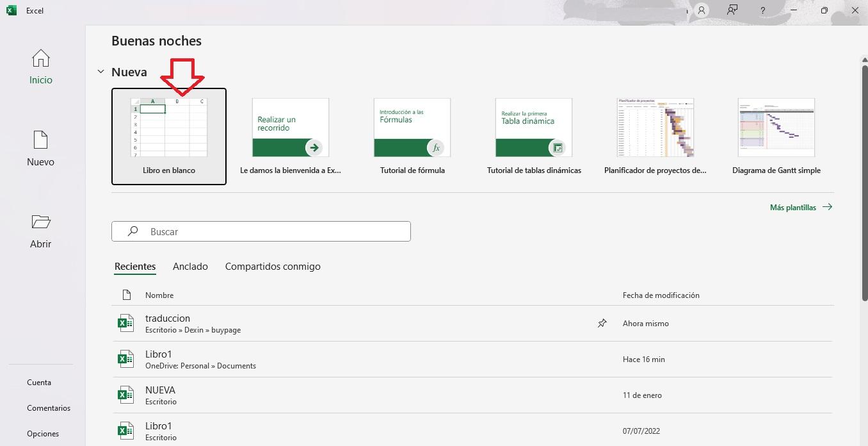Click the Excel file icon beside NUEVA
The height and width of the screenshot is (446, 868).
tap(125, 395)
